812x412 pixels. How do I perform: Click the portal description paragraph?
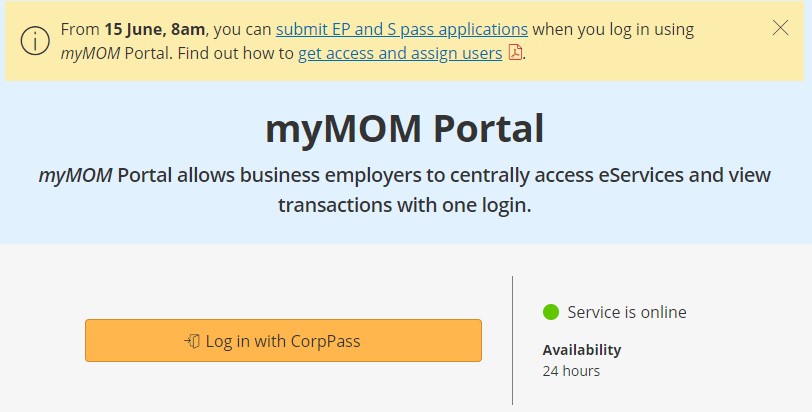(x=404, y=190)
